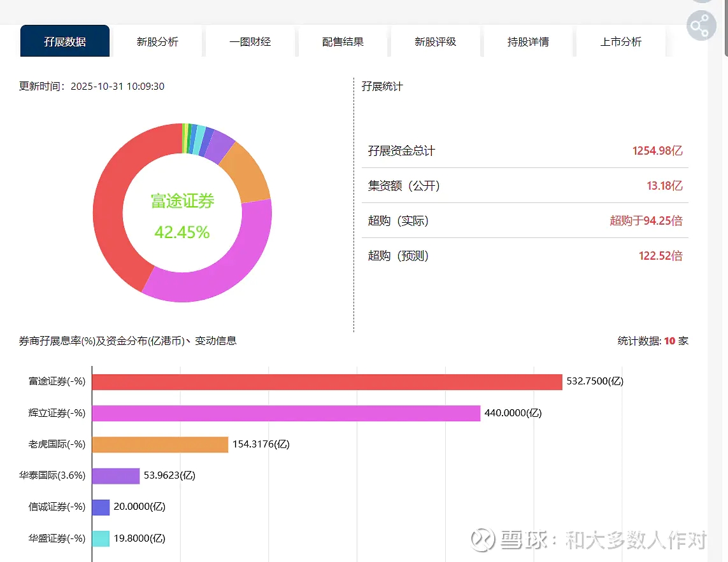The width and height of the screenshot is (728, 562).
Task: Click the 华盛证券(-%) axis label
Action: [x=57, y=538]
